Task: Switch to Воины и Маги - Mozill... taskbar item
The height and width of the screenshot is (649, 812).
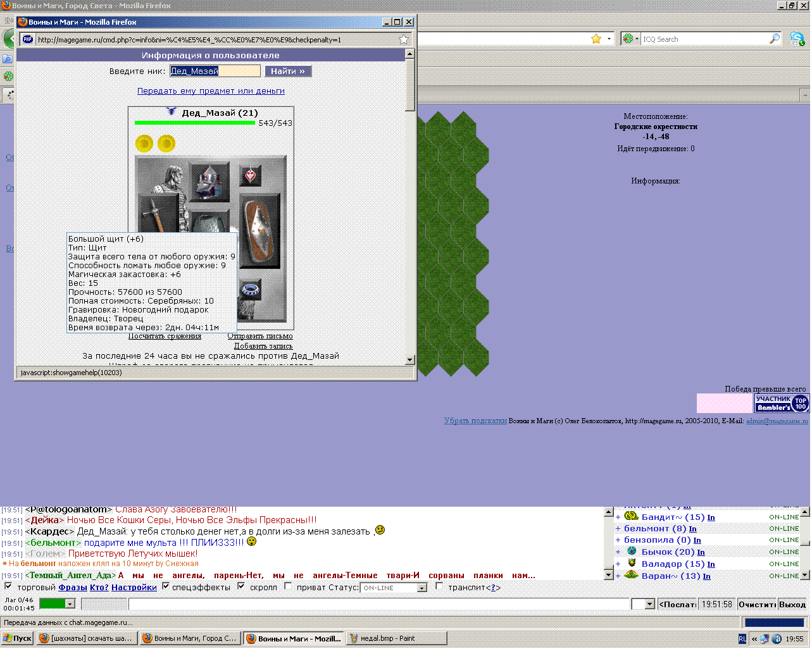Action: [x=293, y=638]
